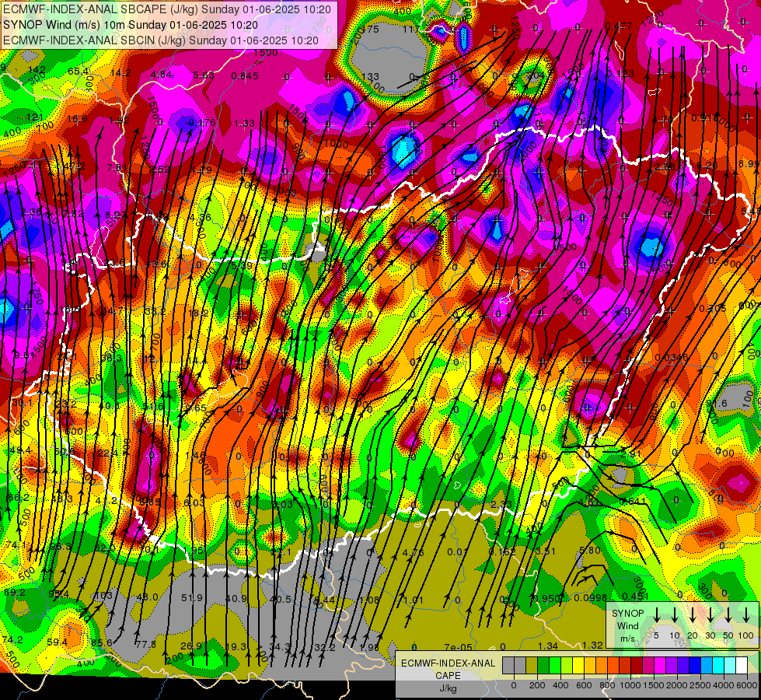This screenshot has height=700, width=761.
Task: Click the map value '0.477'
Action: 619,26
